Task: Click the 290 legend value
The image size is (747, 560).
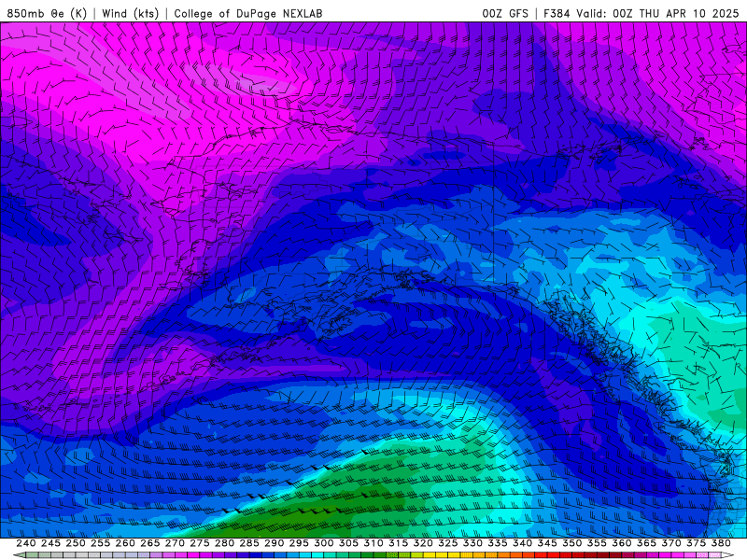Action: pos(274,543)
